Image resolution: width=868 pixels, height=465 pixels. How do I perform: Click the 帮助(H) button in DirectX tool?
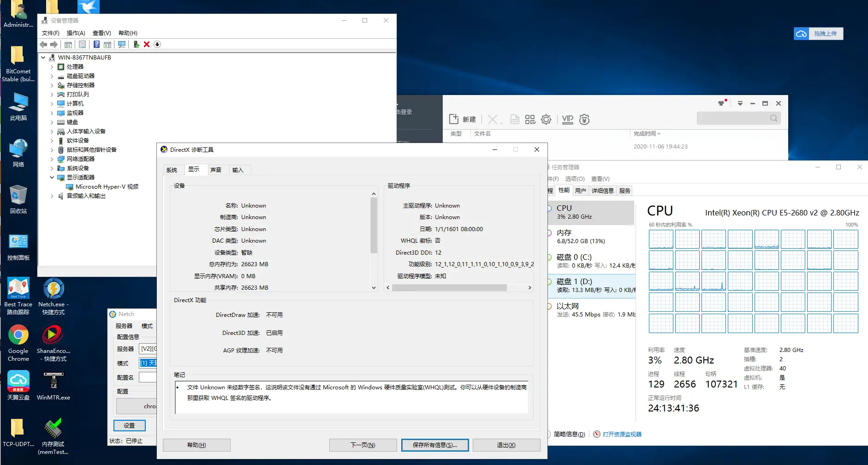[196, 445]
